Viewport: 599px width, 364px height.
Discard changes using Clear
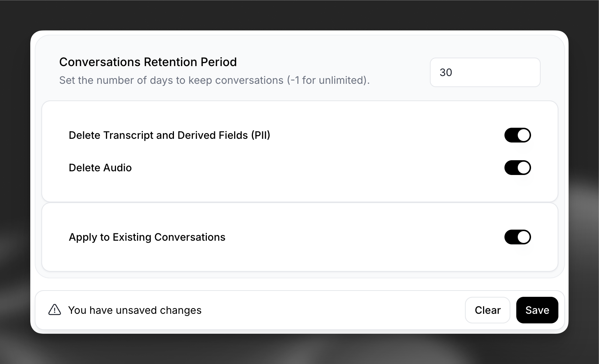[487, 310]
